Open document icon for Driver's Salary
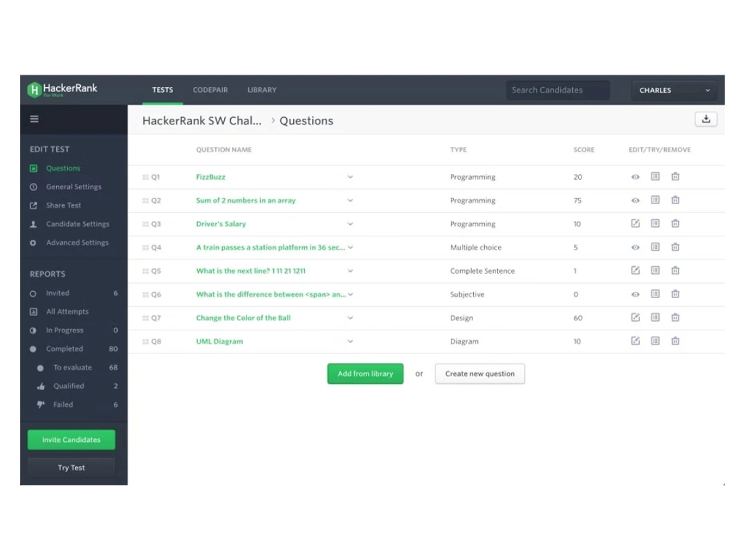The width and height of the screenshot is (747, 560). [655, 223]
